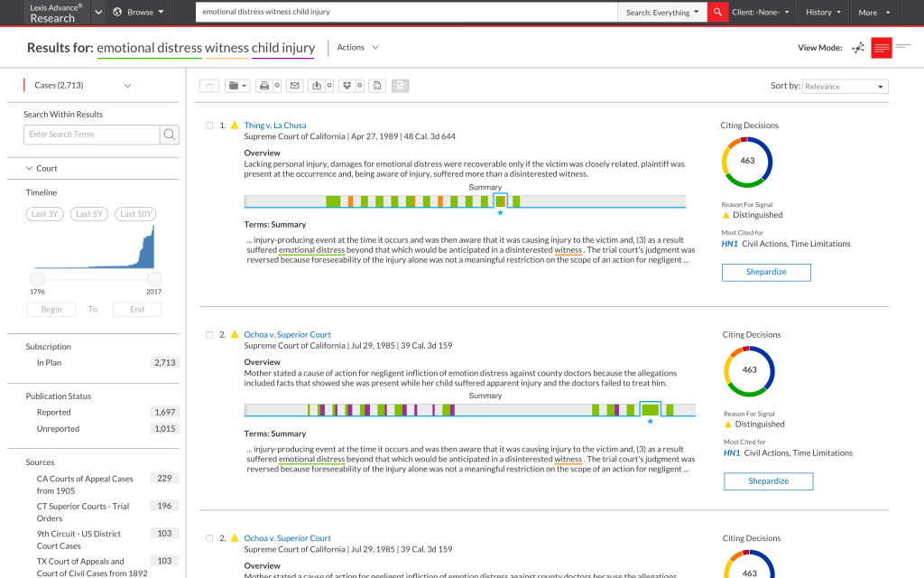This screenshot has height=578, width=924.
Task: Switch to the graph network view mode
Action: click(857, 48)
